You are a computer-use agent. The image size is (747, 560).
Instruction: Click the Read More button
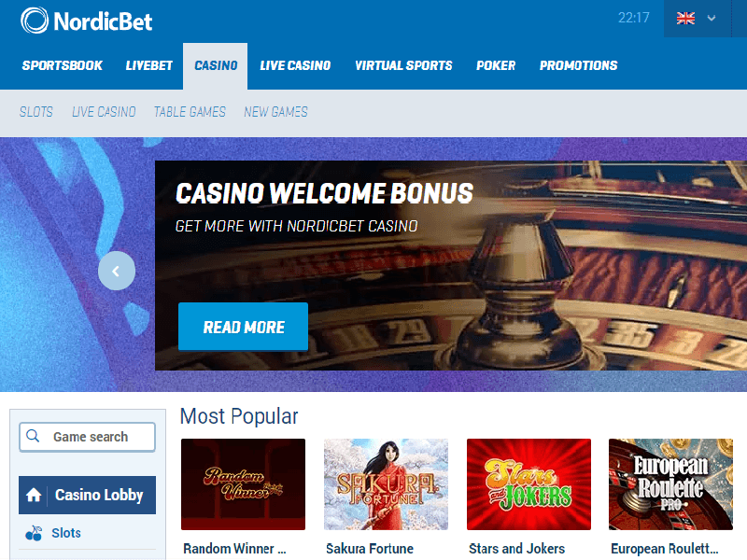click(x=244, y=327)
